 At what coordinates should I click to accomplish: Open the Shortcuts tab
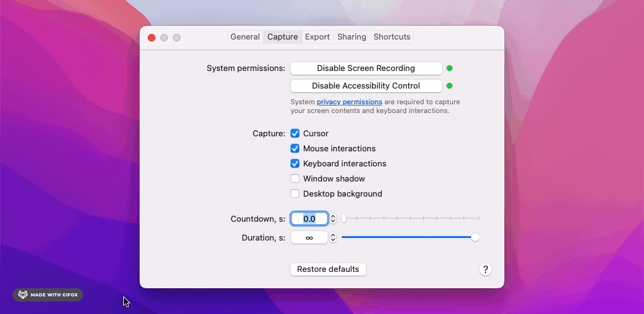(x=392, y=37)
